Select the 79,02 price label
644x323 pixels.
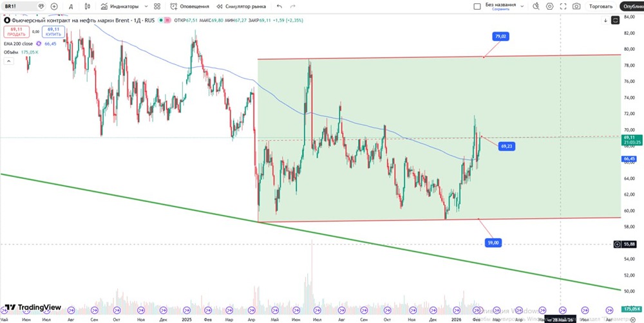click(x=500, y=37)
